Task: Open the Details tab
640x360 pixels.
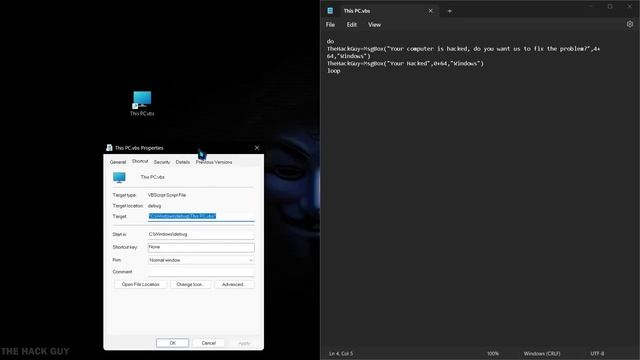Action: pos(182,162)
